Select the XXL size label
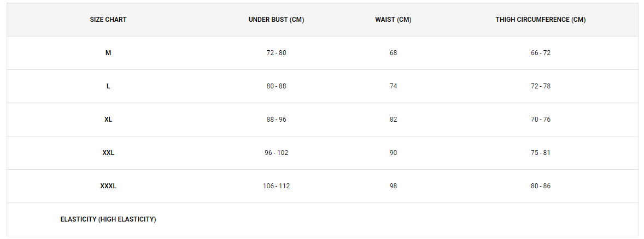The width and height of the screenshot is (644, 239). click(108, 152)
